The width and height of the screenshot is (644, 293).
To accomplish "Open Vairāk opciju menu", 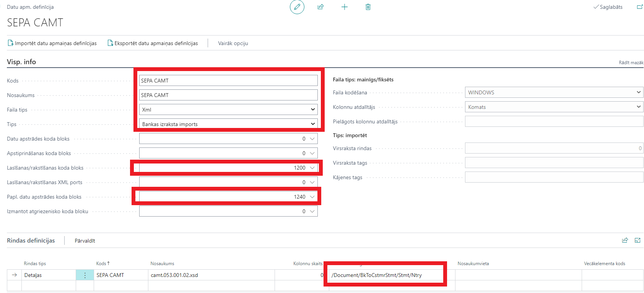I will click(233, 43).
